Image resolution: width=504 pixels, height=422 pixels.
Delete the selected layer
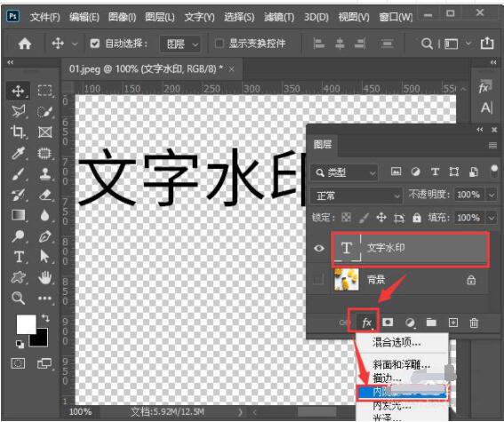coord(474,322)
